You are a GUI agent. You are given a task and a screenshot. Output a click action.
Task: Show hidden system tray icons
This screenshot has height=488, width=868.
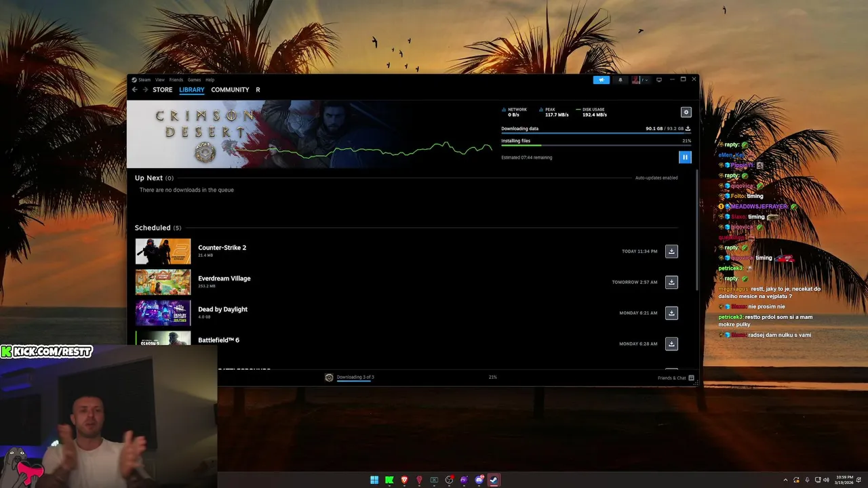[x=785, y=480]
